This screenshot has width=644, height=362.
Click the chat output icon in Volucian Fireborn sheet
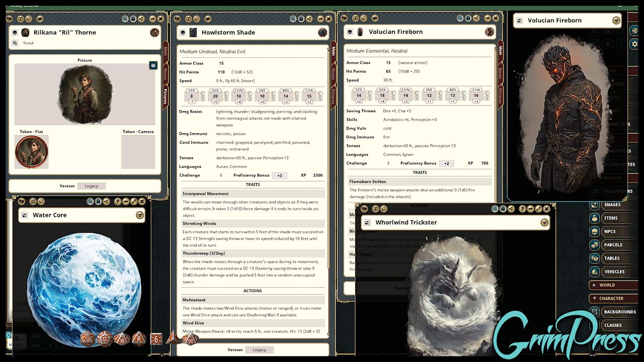point(375,18)
